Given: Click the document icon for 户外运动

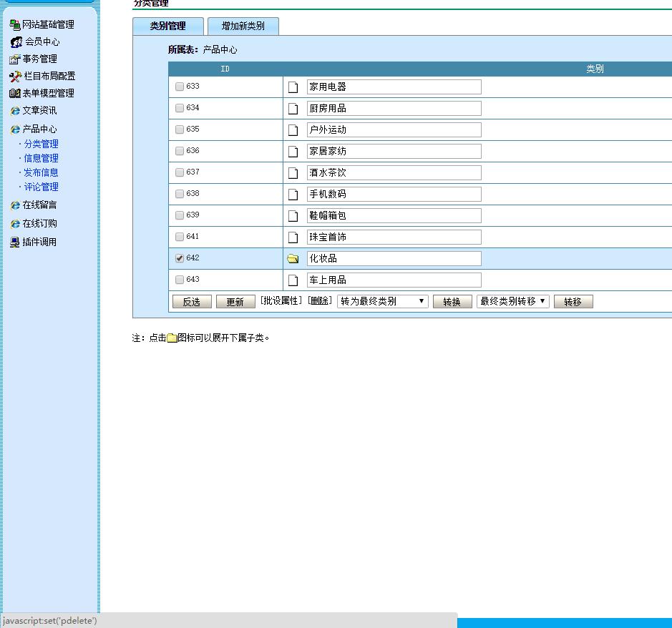Looking at the screenshot, I should coord(293,130).
